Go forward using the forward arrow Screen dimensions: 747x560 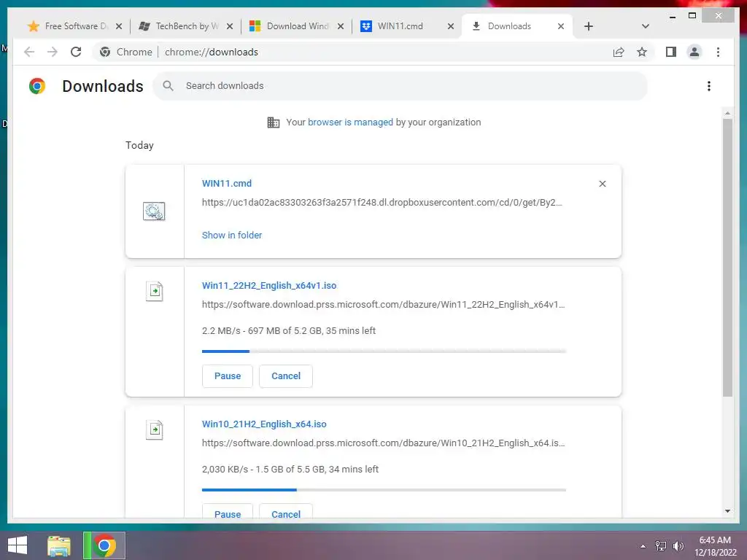tap(53, 52)
